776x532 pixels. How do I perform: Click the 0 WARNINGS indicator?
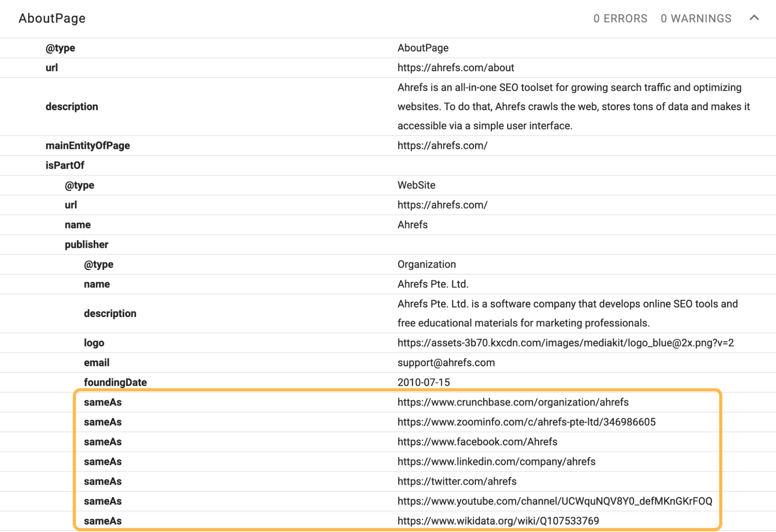tap(696, 18)
